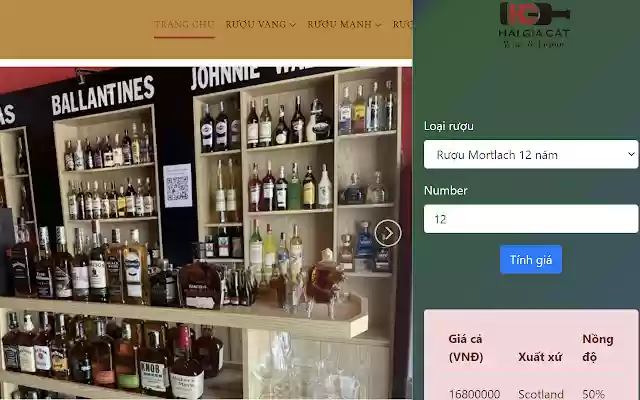Click the Nồng độ column header
This screenshot has height=400, width=640.
tap(598, 348)
